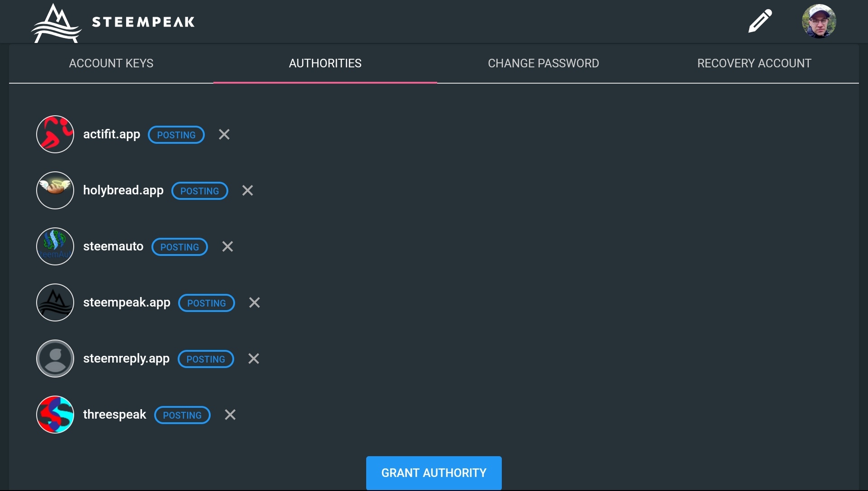The height and width of the screenshot is (491, 868).
Task: Revoke steempeak.app authority with X
Action: [255, 302]
